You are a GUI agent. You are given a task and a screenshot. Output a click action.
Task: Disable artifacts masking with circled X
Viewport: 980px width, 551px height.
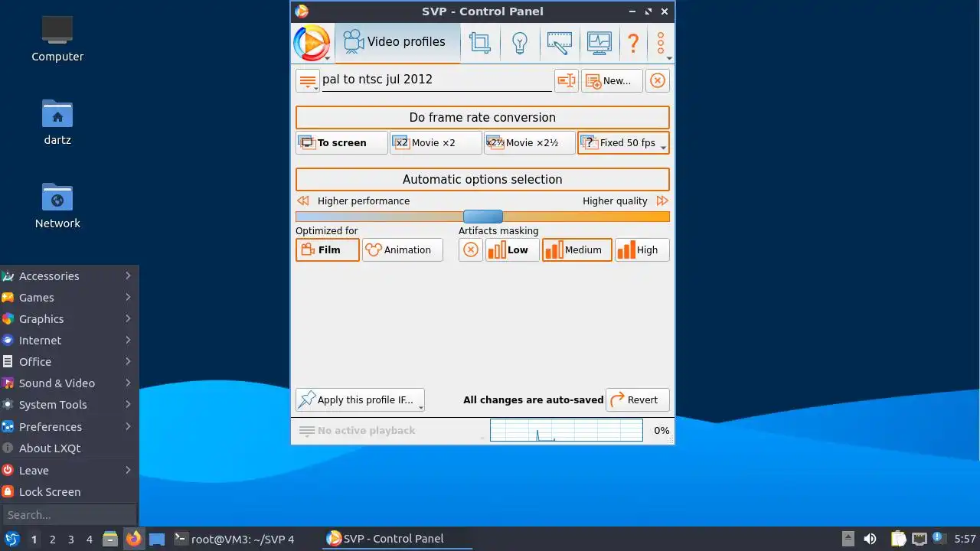(x=471, y=249)
